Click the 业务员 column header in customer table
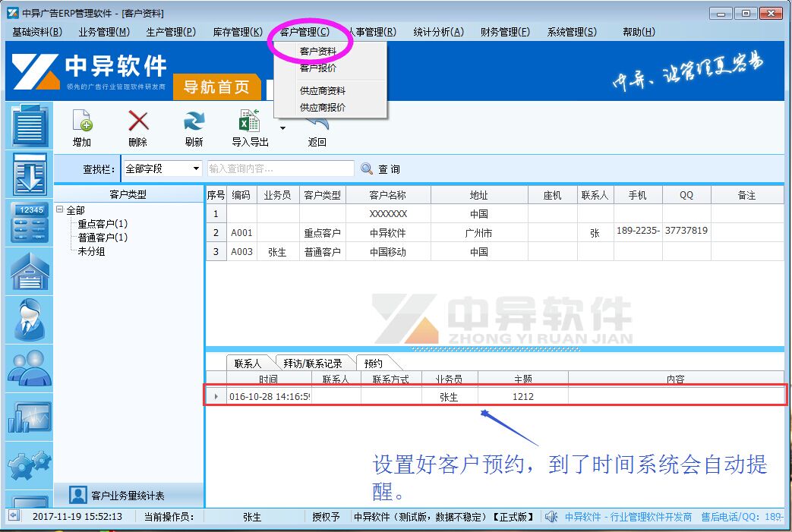This screenshot has height=532, width=792. pos(277,195)
